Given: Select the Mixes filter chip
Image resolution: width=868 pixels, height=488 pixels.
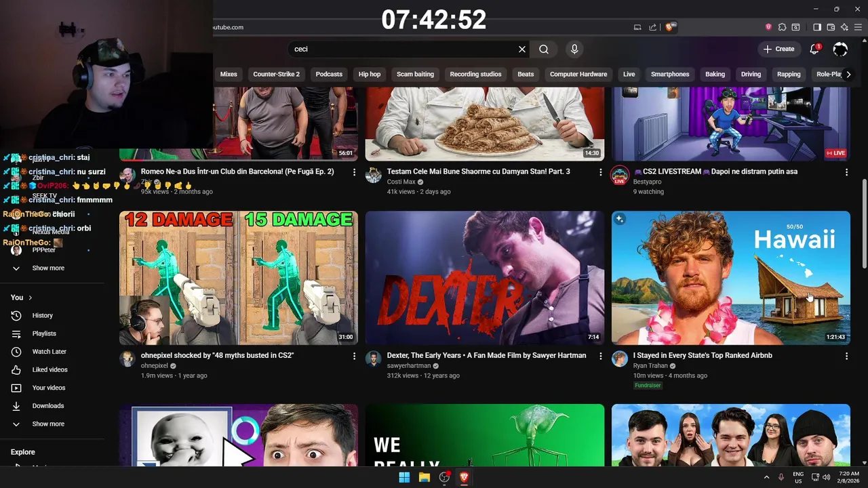Looking at the screenshot, I should click(229, 74).
